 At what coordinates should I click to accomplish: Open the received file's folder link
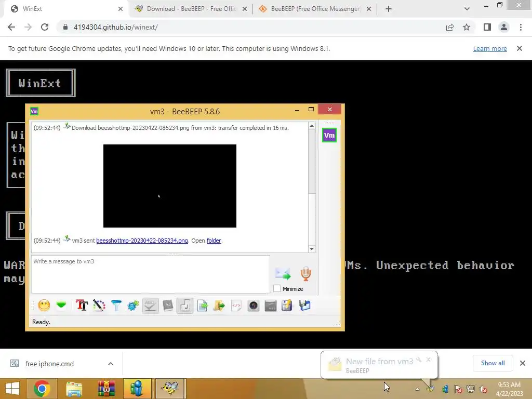[214, 241]
